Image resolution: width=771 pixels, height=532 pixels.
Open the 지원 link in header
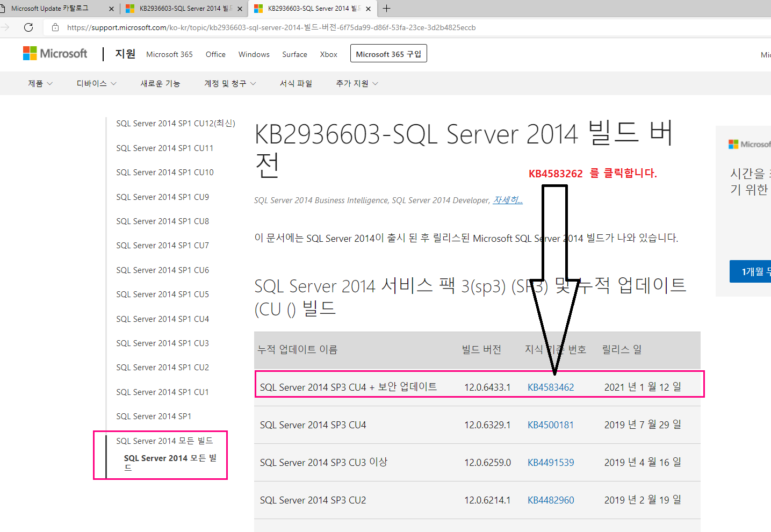pos(125,54)
